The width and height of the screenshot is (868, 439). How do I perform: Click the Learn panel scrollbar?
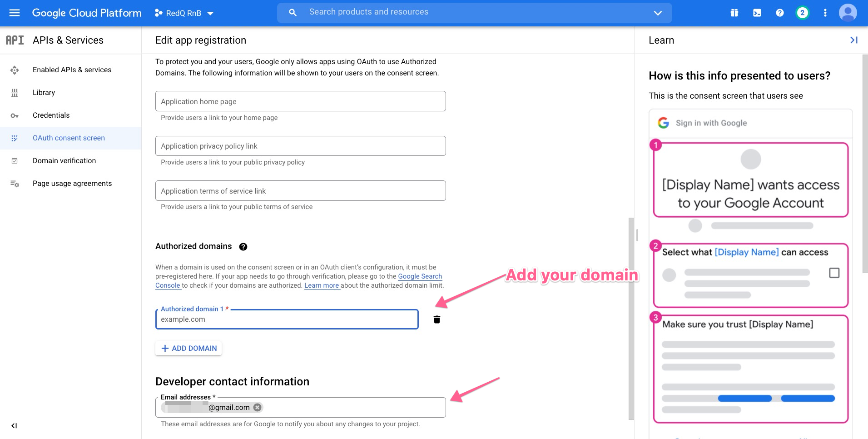865,164
